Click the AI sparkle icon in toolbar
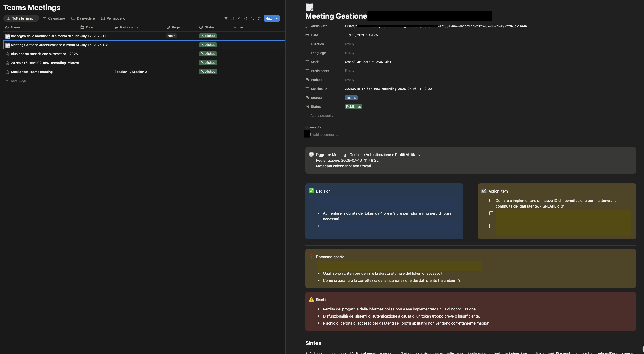This screenshot has height=354, width=644. pyautogui.click(x=246, y=18)
